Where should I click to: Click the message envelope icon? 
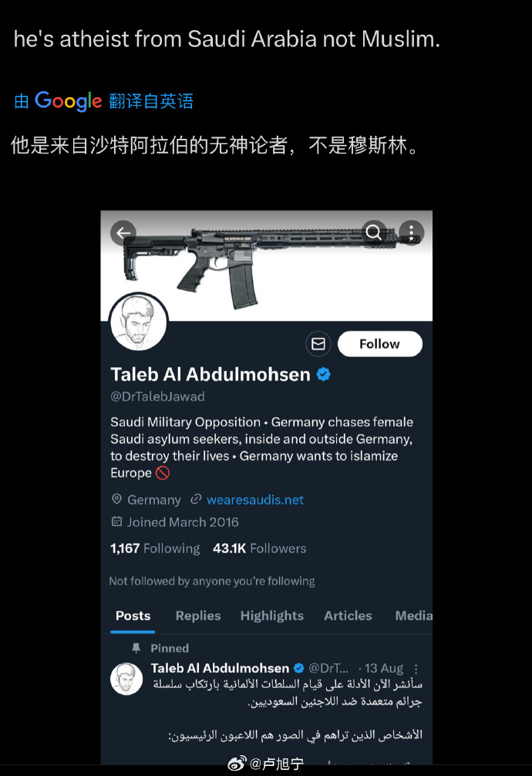pyautogui.click(x=318, y=343)
